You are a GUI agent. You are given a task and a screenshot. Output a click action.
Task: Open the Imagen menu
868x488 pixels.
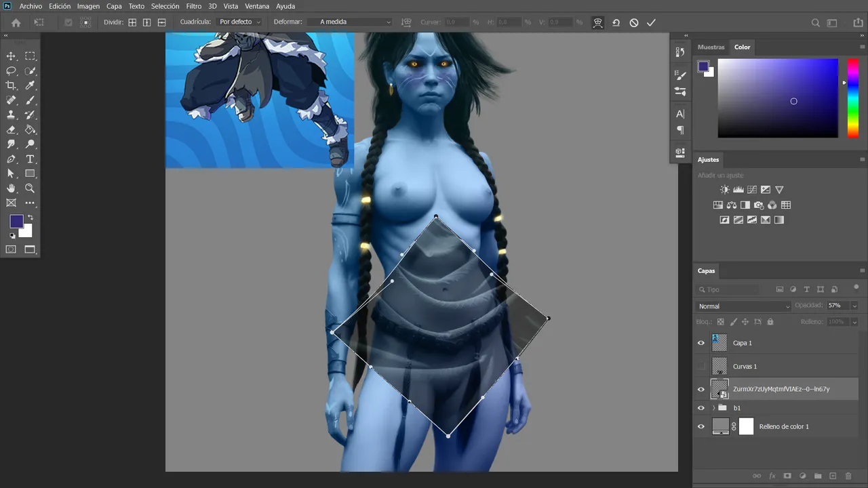88,6
